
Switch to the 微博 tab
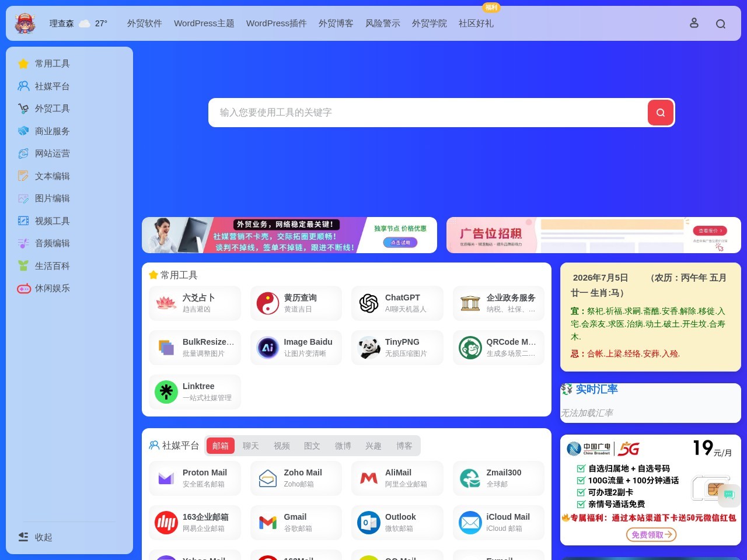(343, 446)
